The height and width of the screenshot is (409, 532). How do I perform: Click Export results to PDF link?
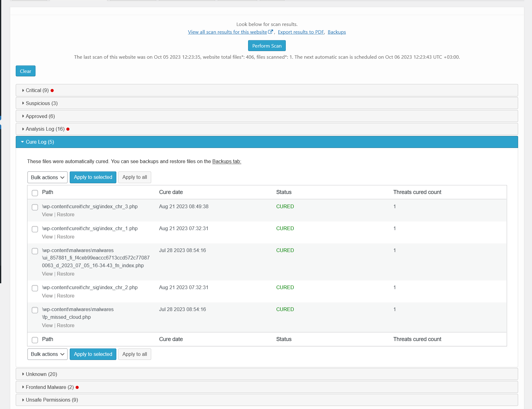point(301,32)
